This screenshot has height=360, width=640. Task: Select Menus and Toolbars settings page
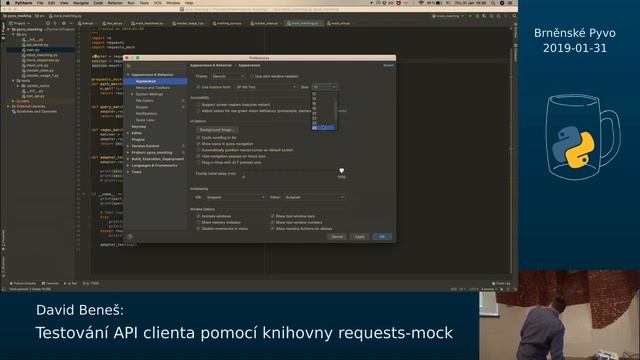153,88
